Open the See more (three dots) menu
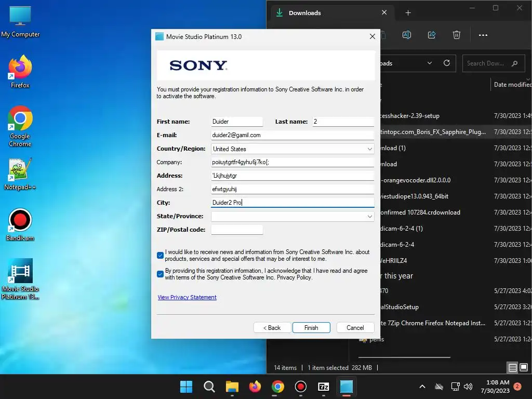 [483, 35]
